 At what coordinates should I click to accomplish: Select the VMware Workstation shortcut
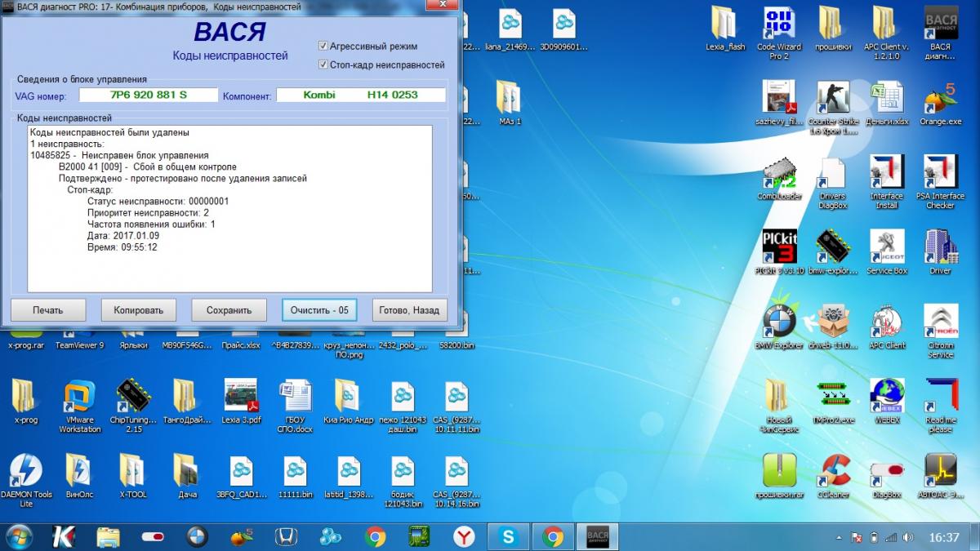[80, 406]
